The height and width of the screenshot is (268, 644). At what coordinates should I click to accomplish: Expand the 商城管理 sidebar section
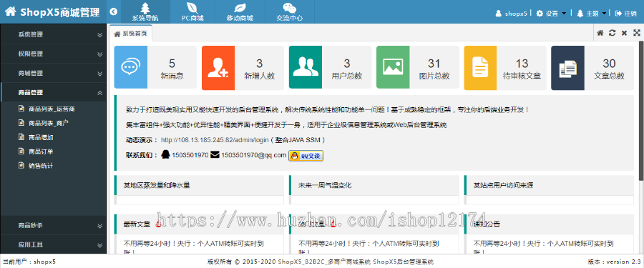tap(54, 73)
